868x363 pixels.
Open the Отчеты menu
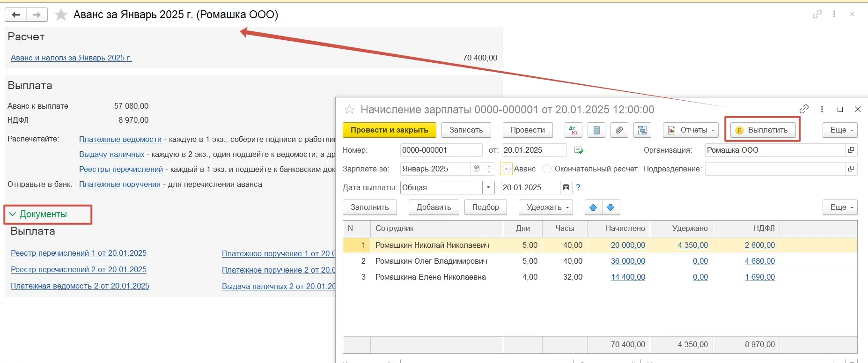tap(691, 130)
